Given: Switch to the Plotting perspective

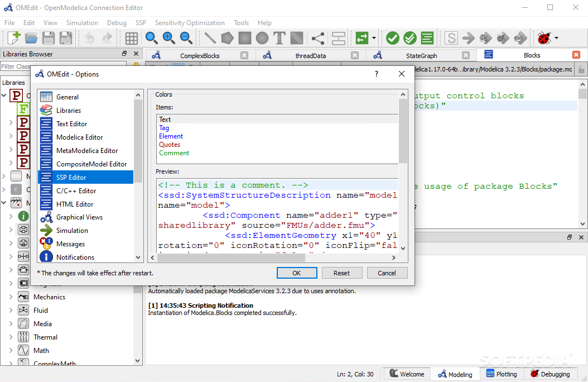Looking at the screenshot, I should click(502, 374).
